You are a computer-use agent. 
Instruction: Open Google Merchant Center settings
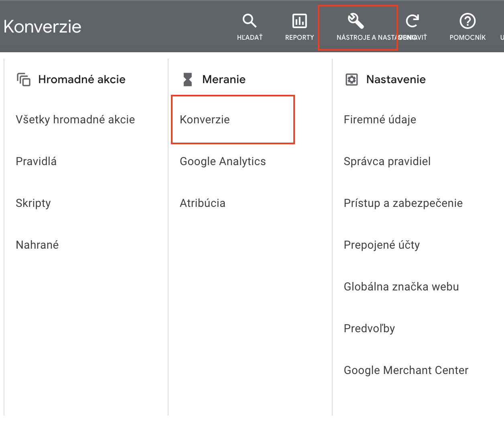[406, 370]
